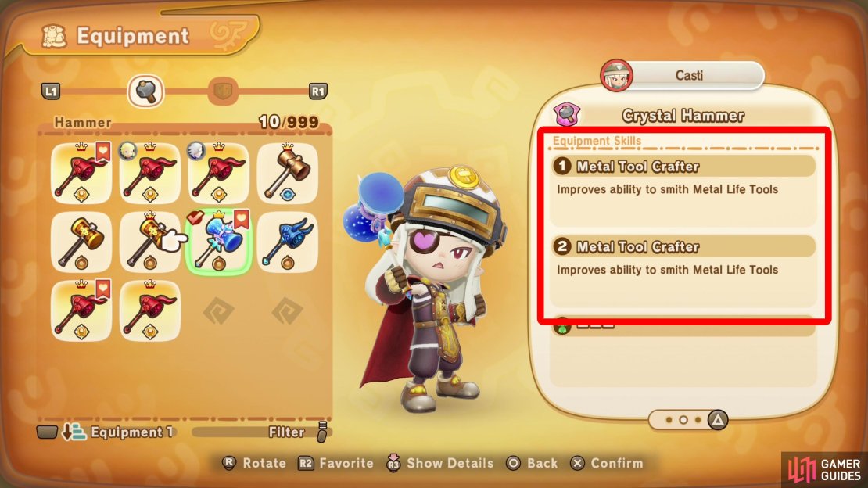Click the Back button prompt

pyautogui.click(x=532, y=463)
